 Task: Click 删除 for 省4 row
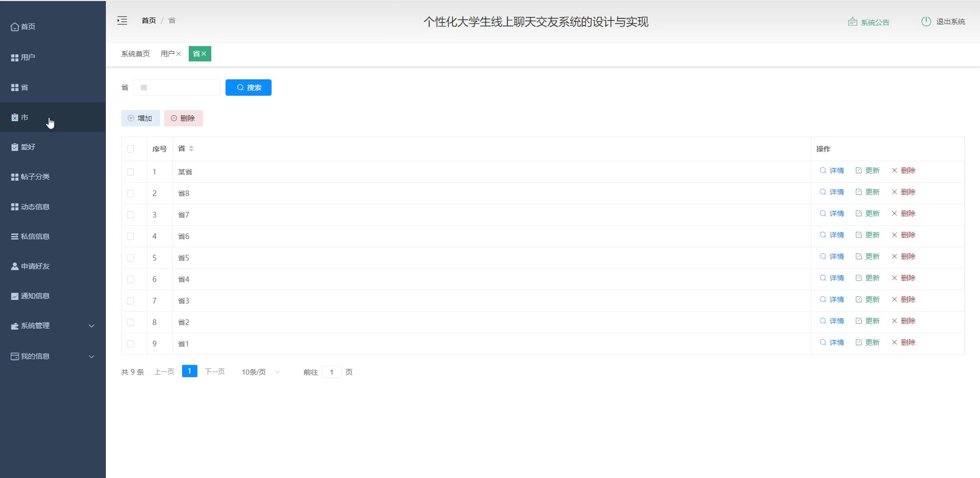[x=903, y=278]
